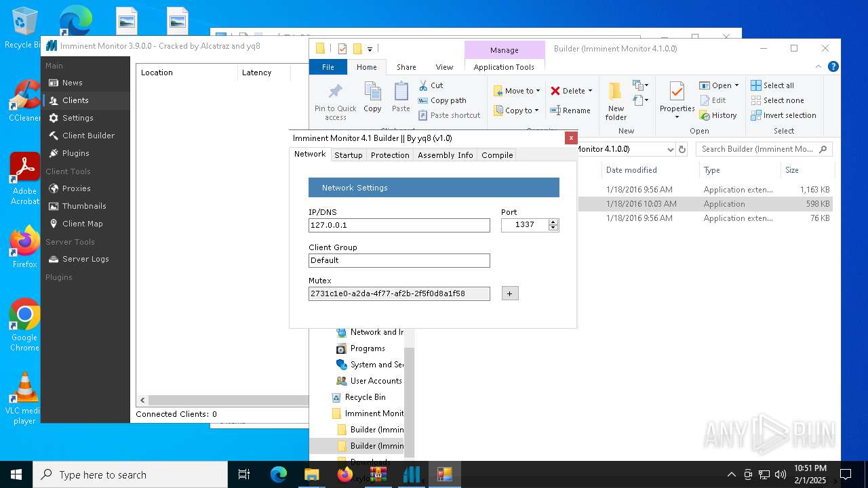Open the File menu in Explorer

coord(328,67)
